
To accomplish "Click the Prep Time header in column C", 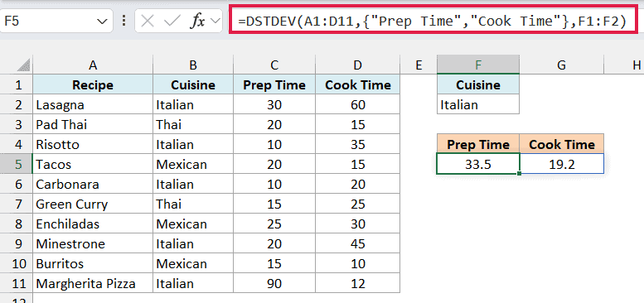I will pos(274,85).
